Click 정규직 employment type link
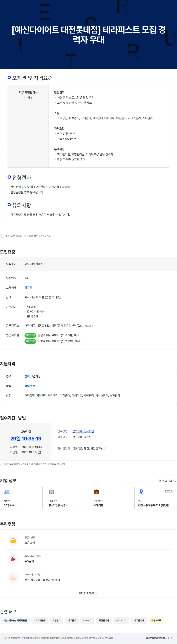The width and height of the screenshot is (177, 644). tap(28, 287)
